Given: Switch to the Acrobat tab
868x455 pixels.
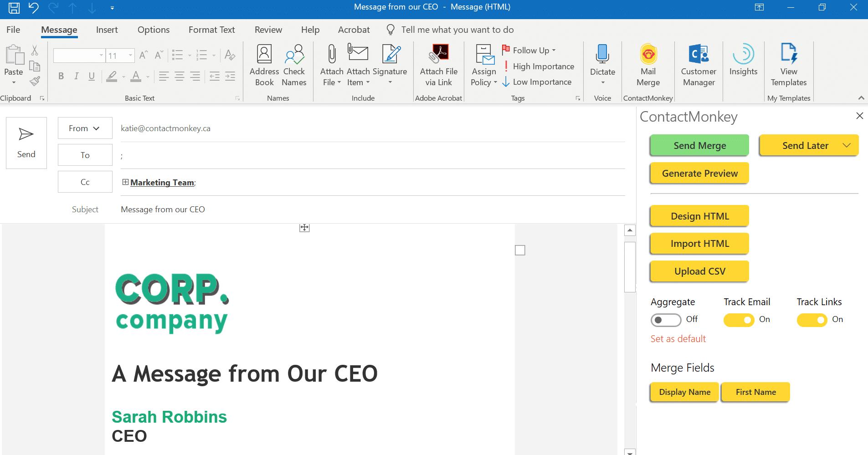Looking at the screenshot, I should pos(354,30).
